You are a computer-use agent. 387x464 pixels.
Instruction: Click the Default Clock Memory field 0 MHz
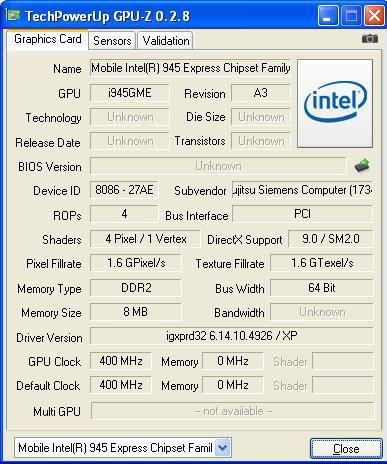pos(233,385)
